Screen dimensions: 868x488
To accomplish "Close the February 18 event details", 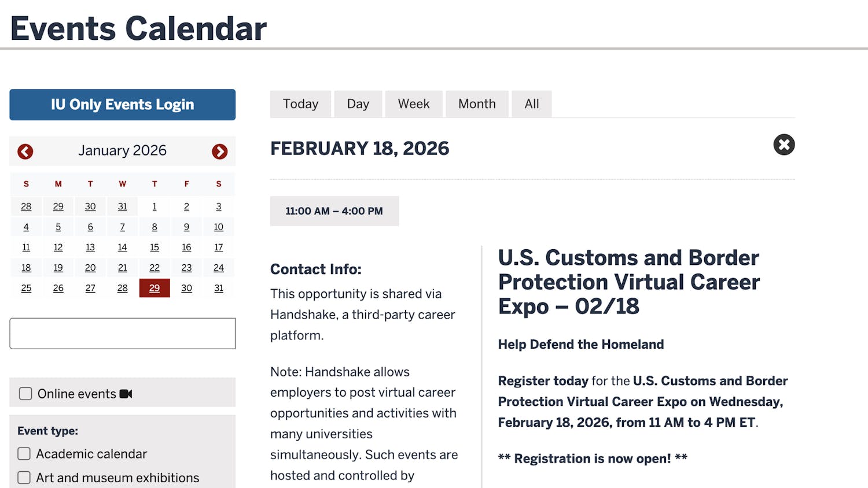I will (x=784, y=145).
